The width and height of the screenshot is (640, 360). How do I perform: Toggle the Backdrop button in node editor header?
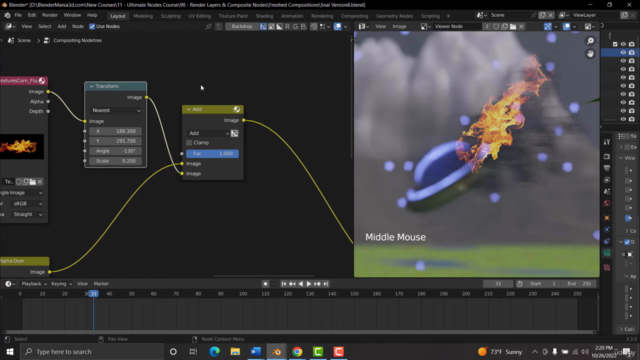click(x=242, y=27)
